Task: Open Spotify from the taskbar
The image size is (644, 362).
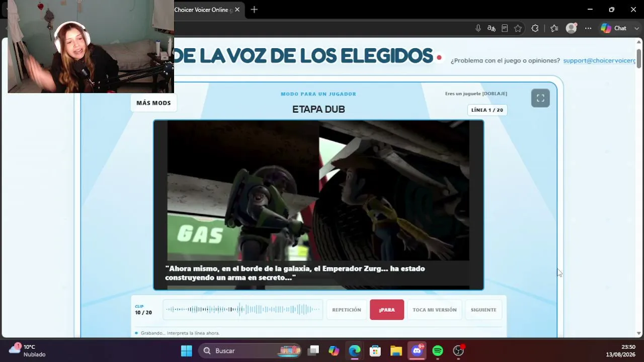Action: [x=438, y=350]
